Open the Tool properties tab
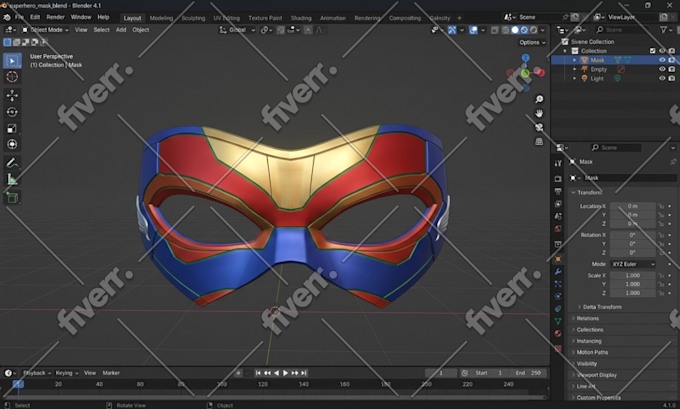Image resolution: width=680 pixels, height=409 pixels. click(558, 163)
